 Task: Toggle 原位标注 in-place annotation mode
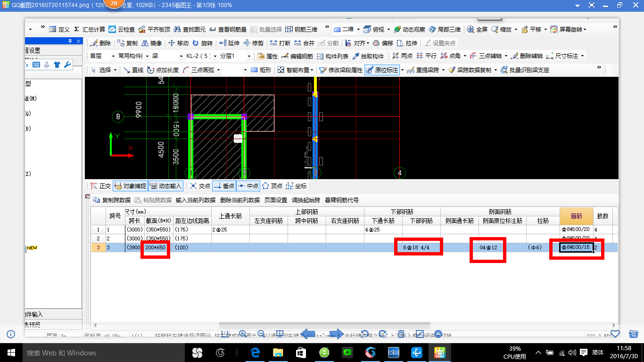[382, 70]
